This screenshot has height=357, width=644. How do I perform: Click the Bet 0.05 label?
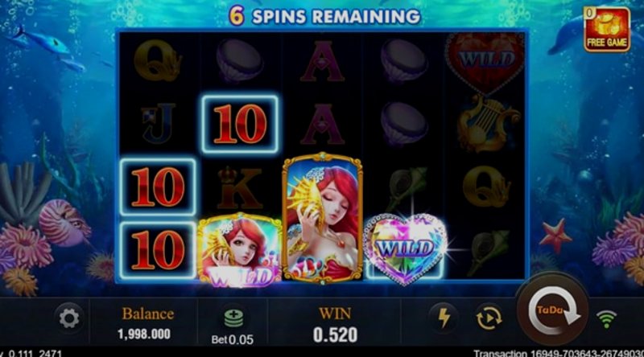[232, 340]
